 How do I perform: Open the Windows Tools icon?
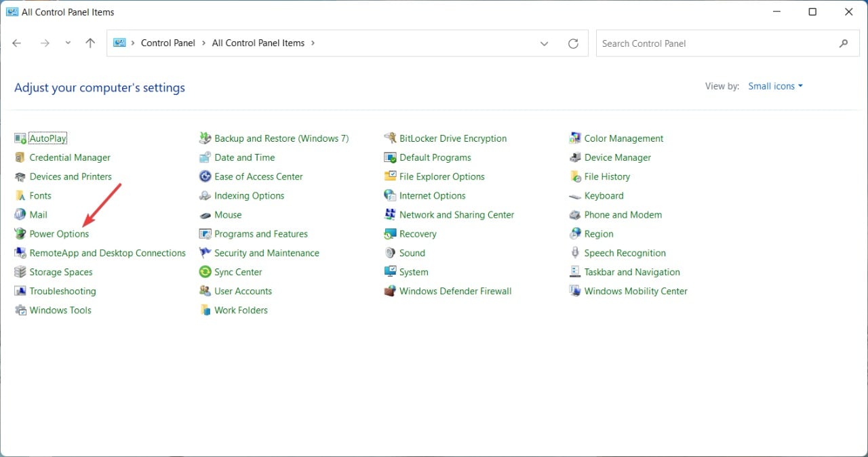(20, 310)
